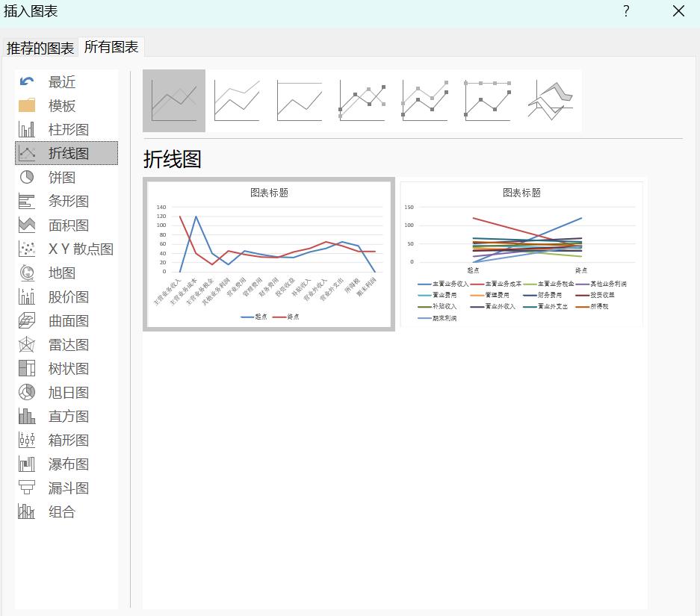The width and height of the screenshot is (700, 616).
Task: Select the 折线图 line chart category icon
Action: [27, 153]
